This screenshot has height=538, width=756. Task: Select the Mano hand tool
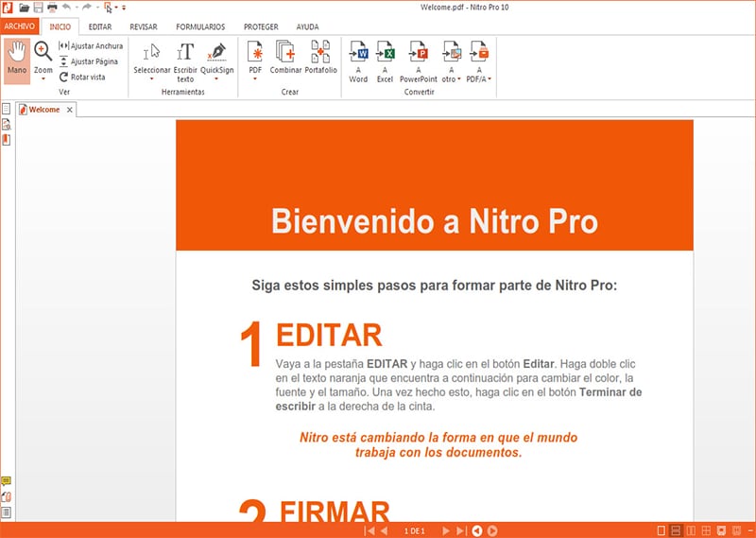[x=17, y=60]
